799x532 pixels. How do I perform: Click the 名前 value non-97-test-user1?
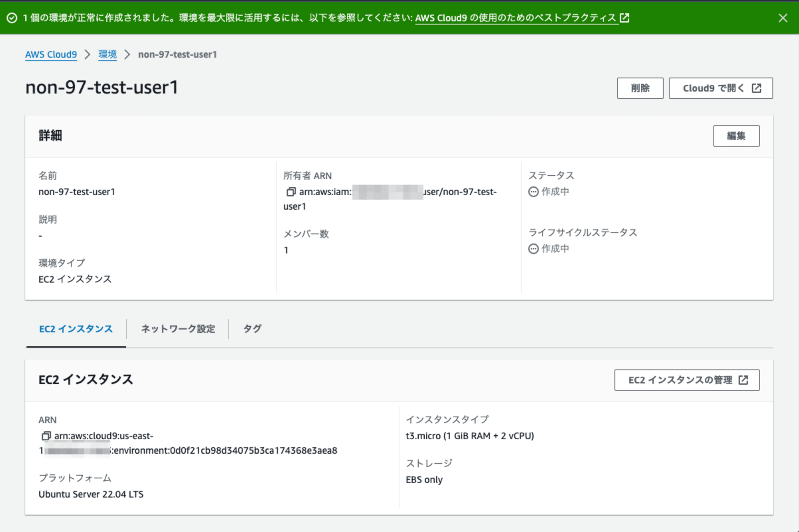(x=77, y=192)
